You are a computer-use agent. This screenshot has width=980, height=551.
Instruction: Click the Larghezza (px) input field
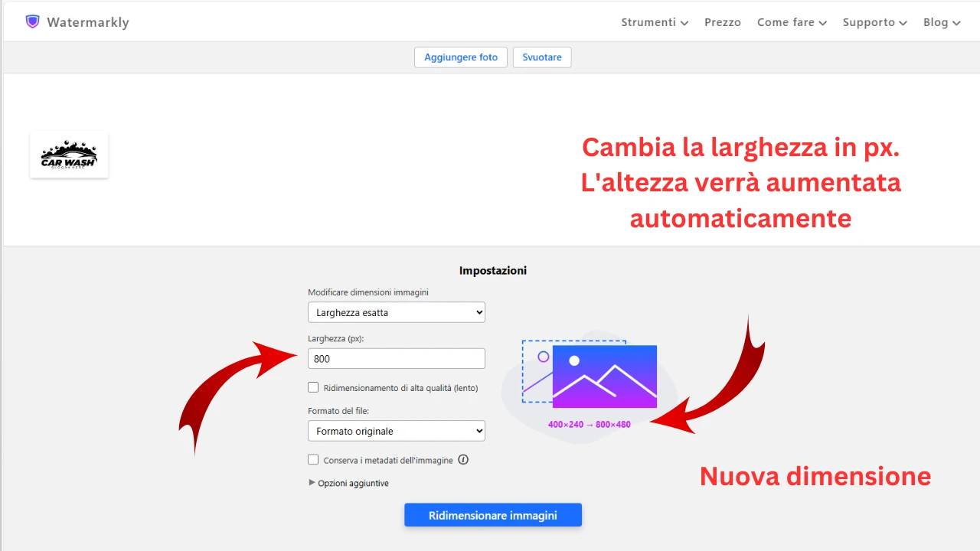(397, 358)
